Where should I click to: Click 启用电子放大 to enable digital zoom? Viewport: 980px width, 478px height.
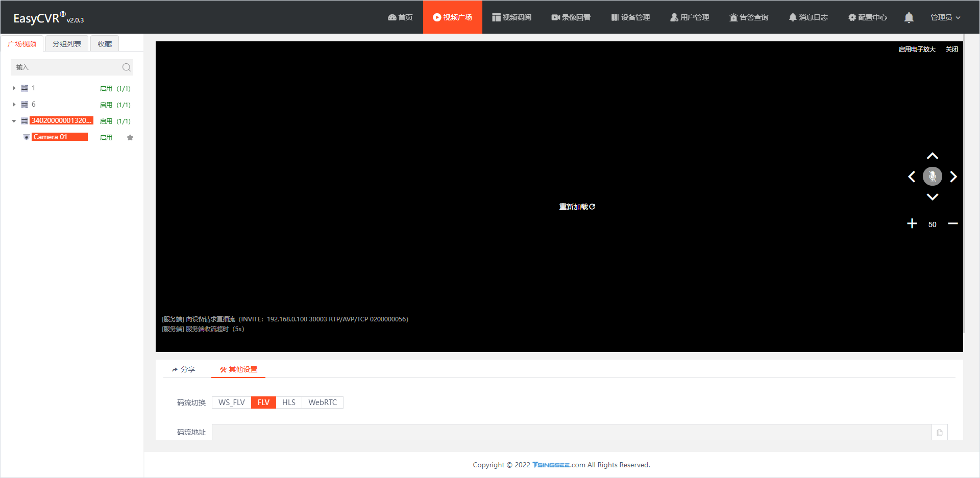[917, 49]
